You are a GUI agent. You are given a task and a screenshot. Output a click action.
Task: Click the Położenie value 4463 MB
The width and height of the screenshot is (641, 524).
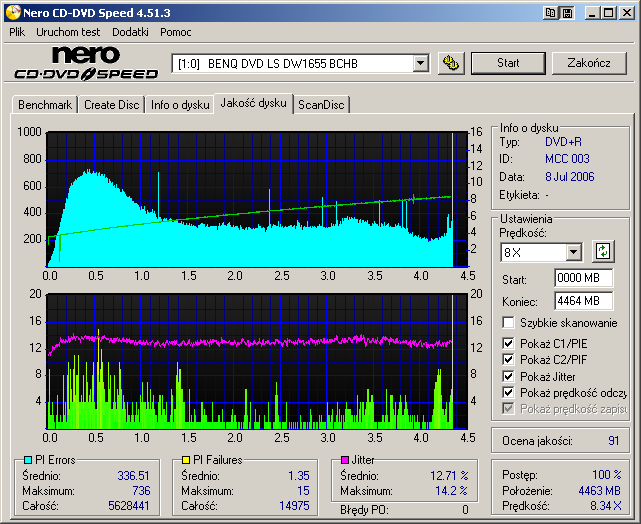600,490
